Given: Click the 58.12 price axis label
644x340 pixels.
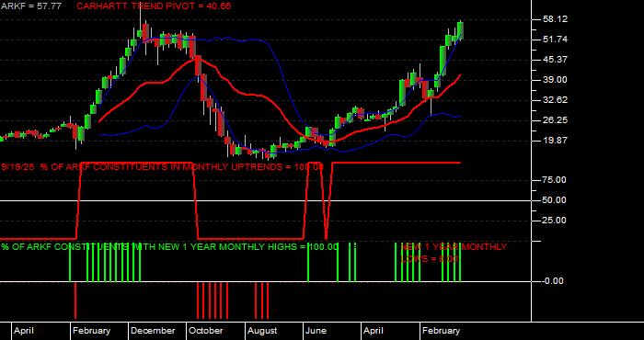Looking at the screenshot, I should click(555, 19).
